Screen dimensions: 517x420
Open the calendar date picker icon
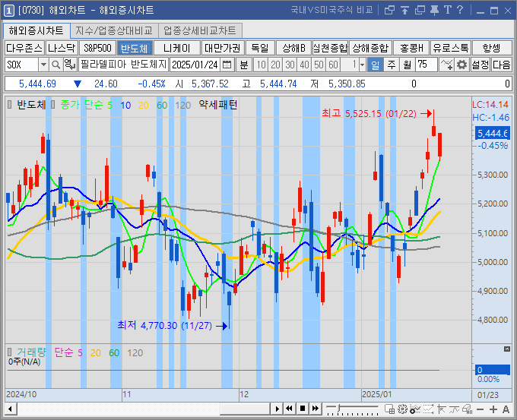(x=227, y=65)
